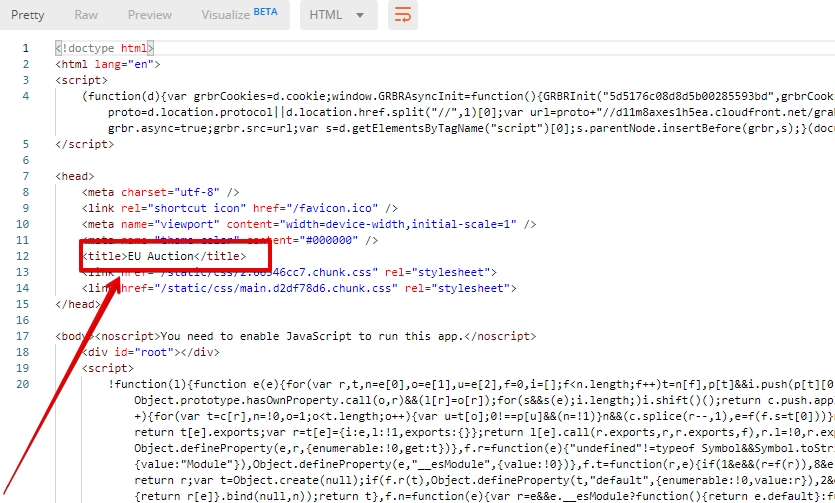Click line number 4 in gutter
Image resolution: width=835 pixels, height=503 pixels.
point(26,96)
